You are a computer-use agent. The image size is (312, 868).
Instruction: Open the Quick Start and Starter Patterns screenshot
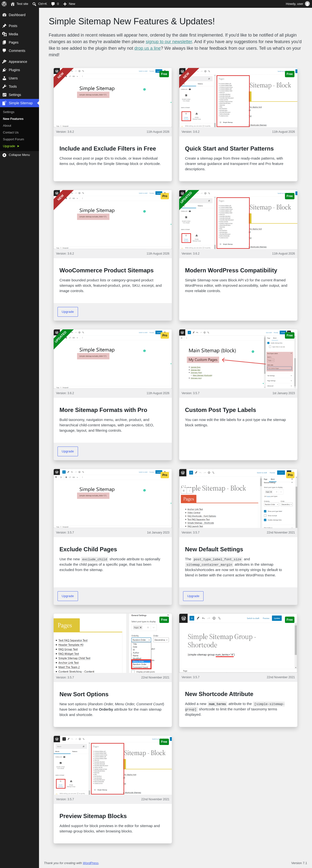click(238, 98)
